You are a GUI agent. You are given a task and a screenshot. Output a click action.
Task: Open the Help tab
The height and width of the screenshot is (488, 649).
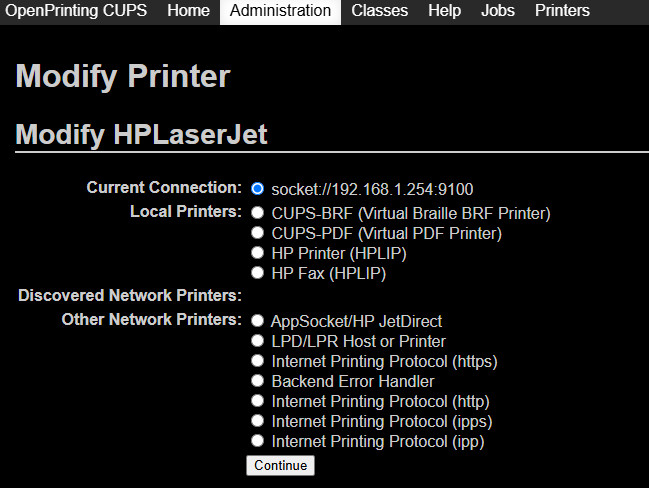click(444, 11)
